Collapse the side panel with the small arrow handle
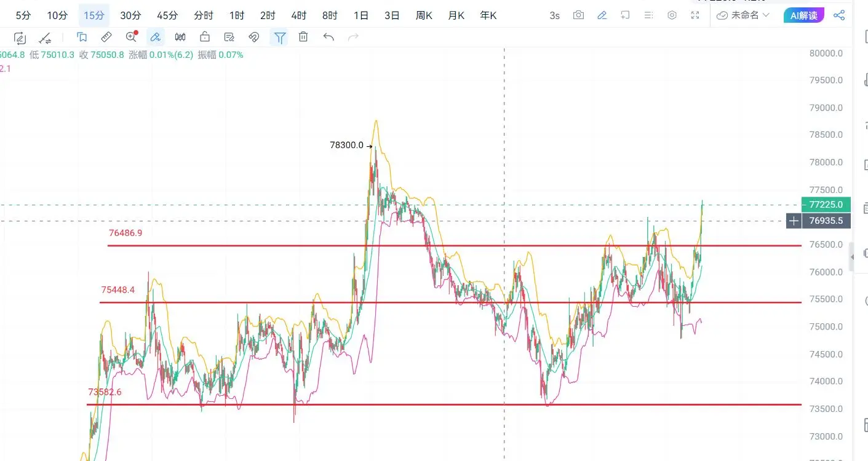This screenshot has height=461, width=868. pyautogui.click(x=852, y=256)
